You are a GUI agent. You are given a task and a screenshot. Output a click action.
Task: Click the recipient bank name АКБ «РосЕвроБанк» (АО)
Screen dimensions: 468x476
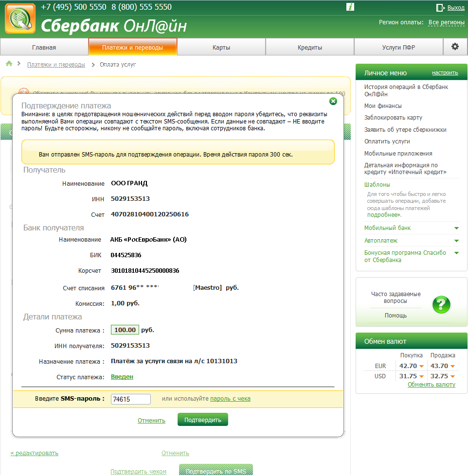[x=148, y=240]
